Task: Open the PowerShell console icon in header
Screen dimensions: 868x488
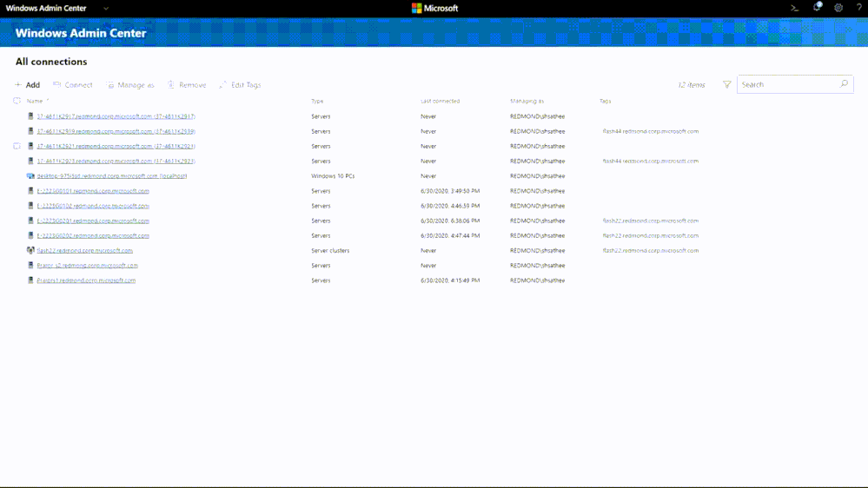Action: (x=794, y=9)
